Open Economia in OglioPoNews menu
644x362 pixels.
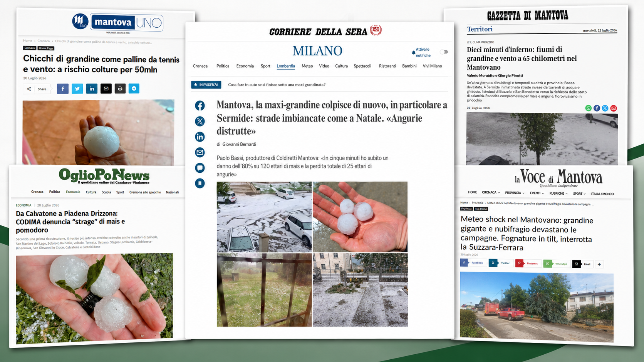[73, 192]
